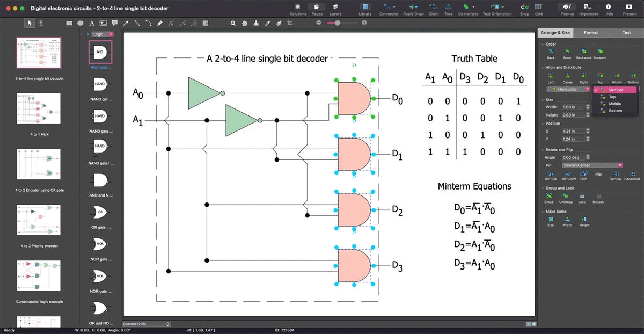Click the Chain connection tool
The image size is (644, 334).
pos(434,9)
